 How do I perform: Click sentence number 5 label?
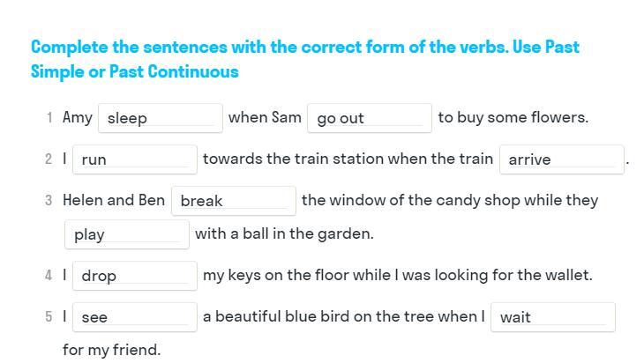coord(49,317)
